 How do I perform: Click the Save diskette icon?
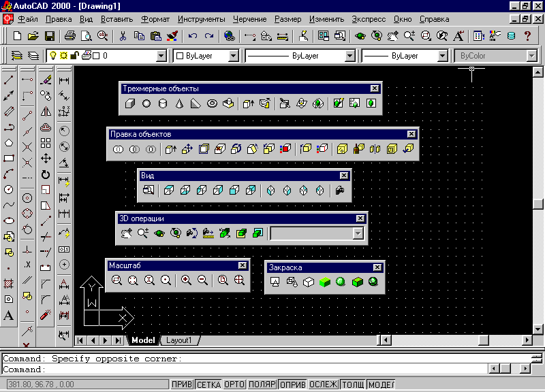point(50,36)
